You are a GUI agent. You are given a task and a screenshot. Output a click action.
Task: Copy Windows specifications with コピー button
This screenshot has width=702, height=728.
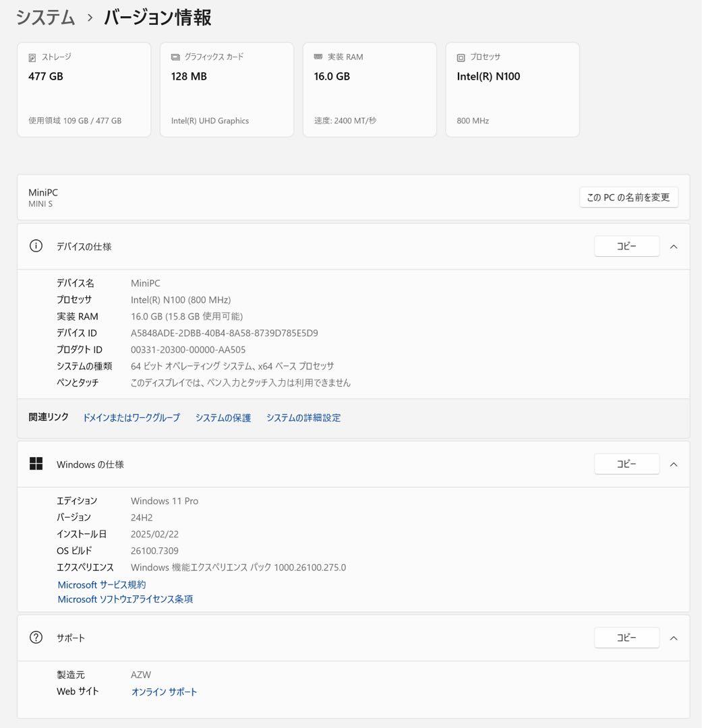click(626, 464)
